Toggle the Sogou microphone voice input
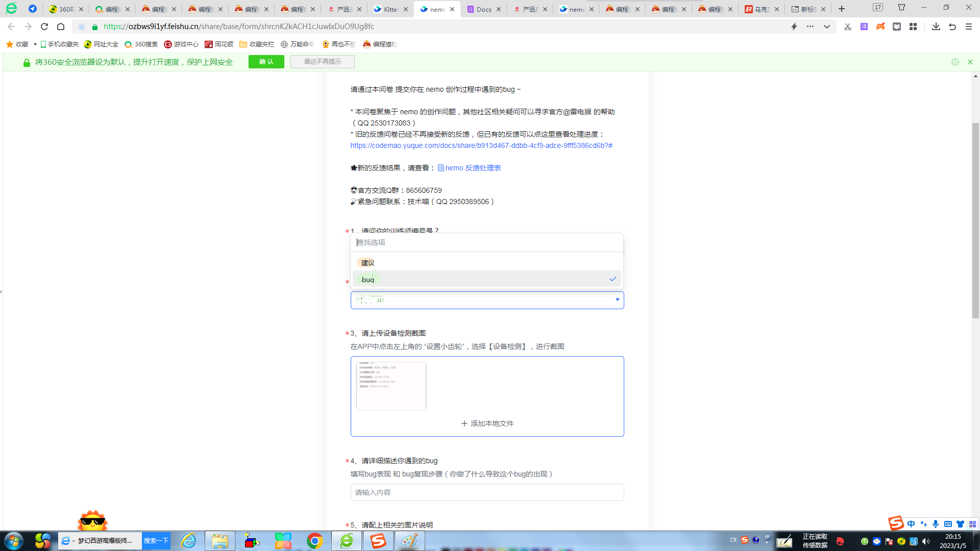Viewport: 980px width, 551px height. tap(935, 524)
